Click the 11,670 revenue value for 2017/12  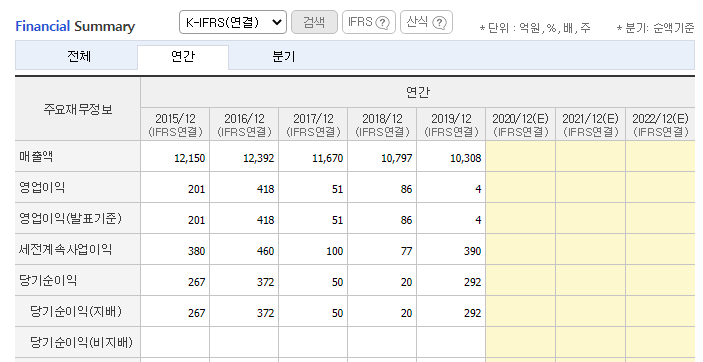coord(328,158)
